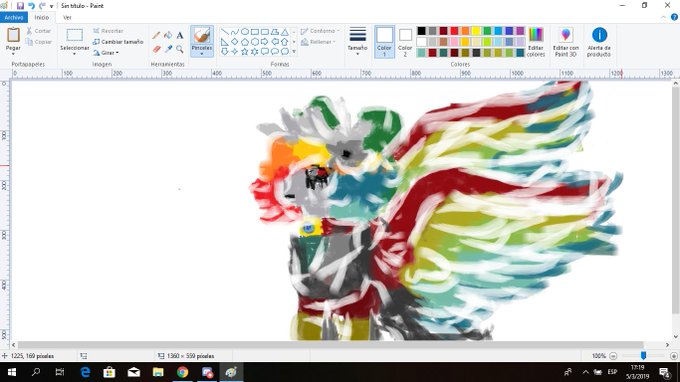
Task: Choose the Cloud callout shape
Action: [x=284, y=52]
